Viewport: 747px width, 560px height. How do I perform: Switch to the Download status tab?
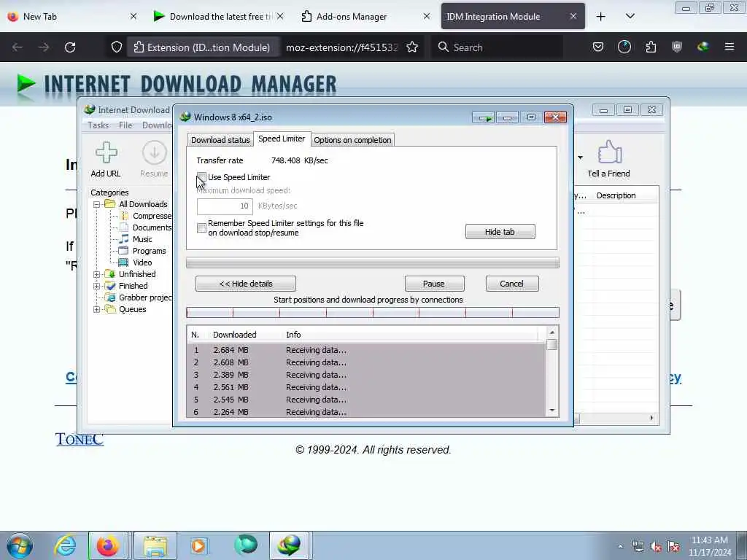click(x=220, y=140)
